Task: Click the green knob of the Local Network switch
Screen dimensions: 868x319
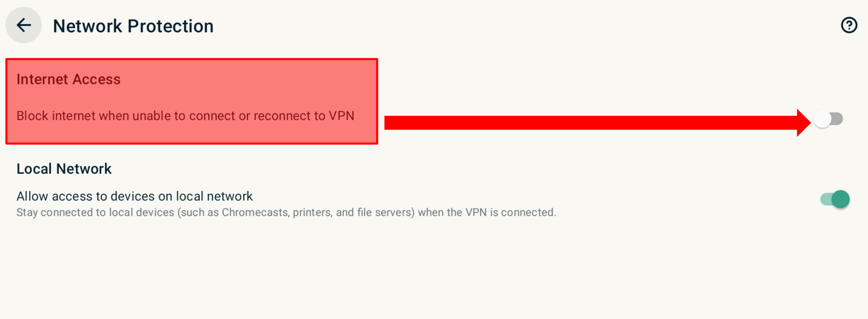Action: point(840,199)
